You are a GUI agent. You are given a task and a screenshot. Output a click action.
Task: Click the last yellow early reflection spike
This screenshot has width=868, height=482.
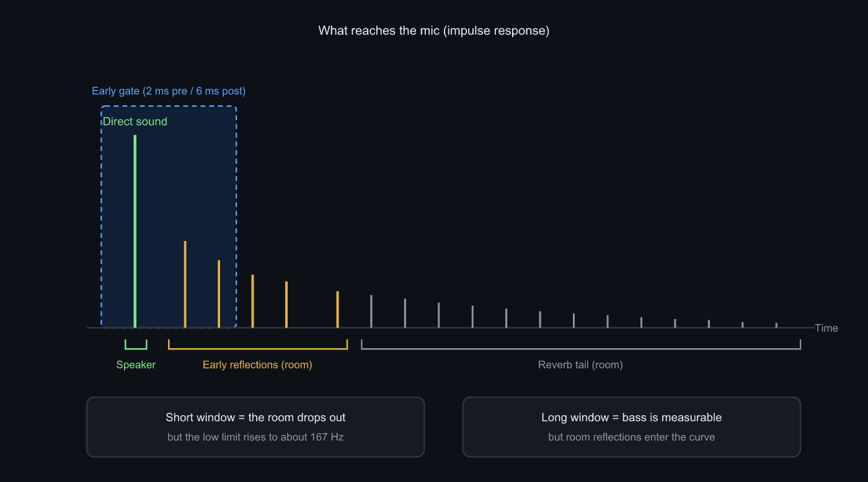click(337, 309)
